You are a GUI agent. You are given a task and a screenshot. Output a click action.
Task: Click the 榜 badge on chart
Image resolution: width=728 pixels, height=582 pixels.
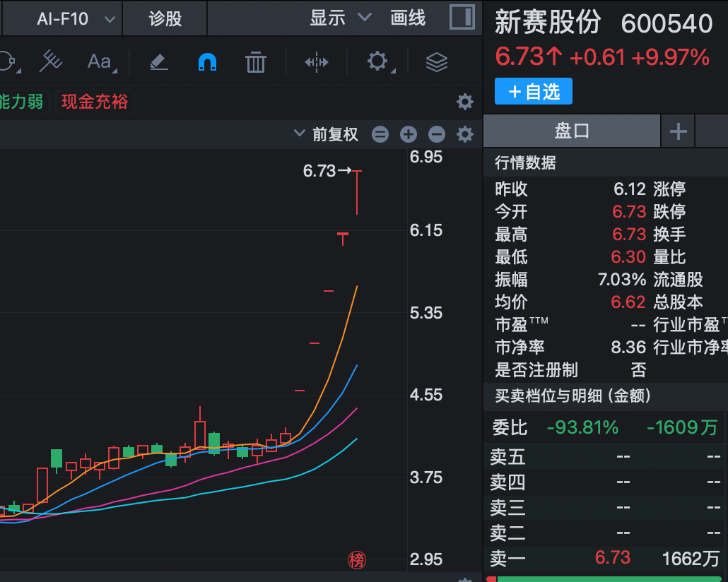(357, 560)
